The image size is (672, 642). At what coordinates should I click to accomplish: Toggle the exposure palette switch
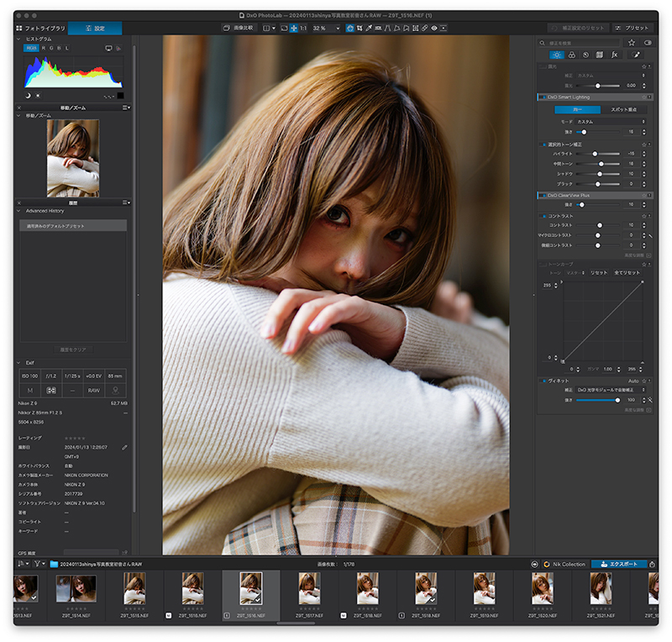point(543,67)
